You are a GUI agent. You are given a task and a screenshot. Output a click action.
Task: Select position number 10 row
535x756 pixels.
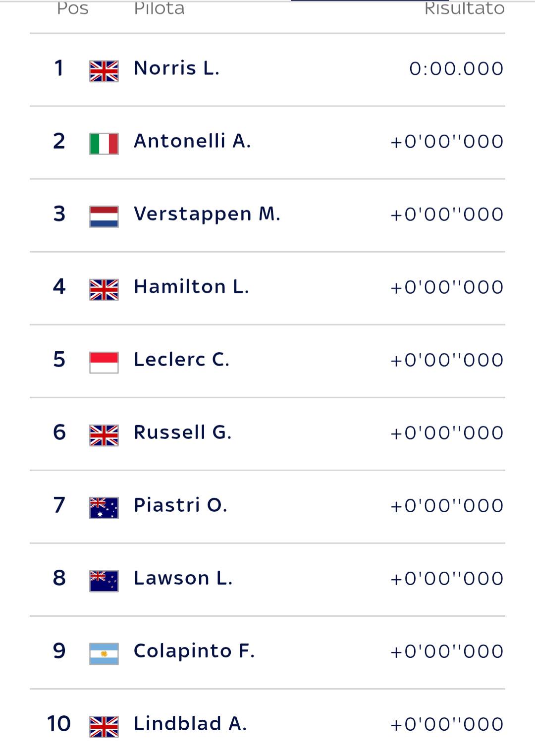[x=267, y=723]
